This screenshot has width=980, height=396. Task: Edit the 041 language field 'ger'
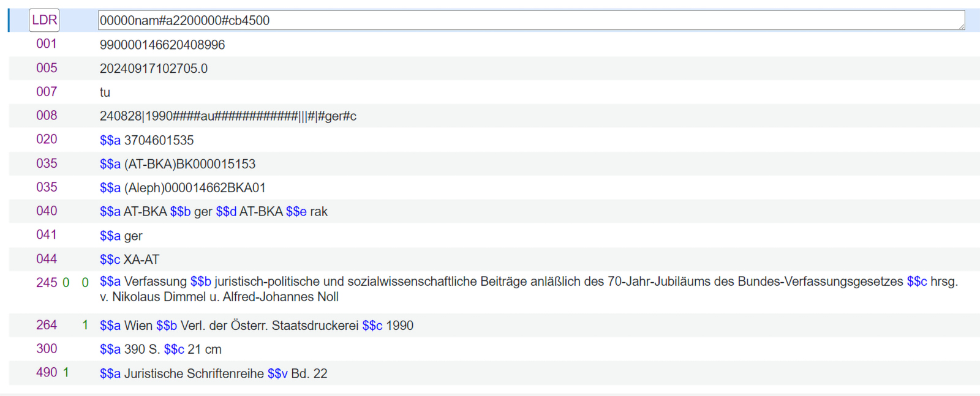(133, 236)
